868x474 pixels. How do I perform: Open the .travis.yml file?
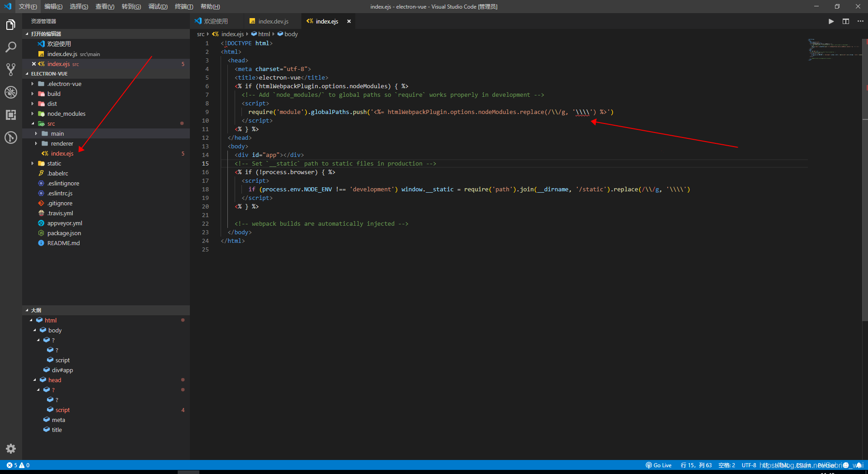(106, 213)
